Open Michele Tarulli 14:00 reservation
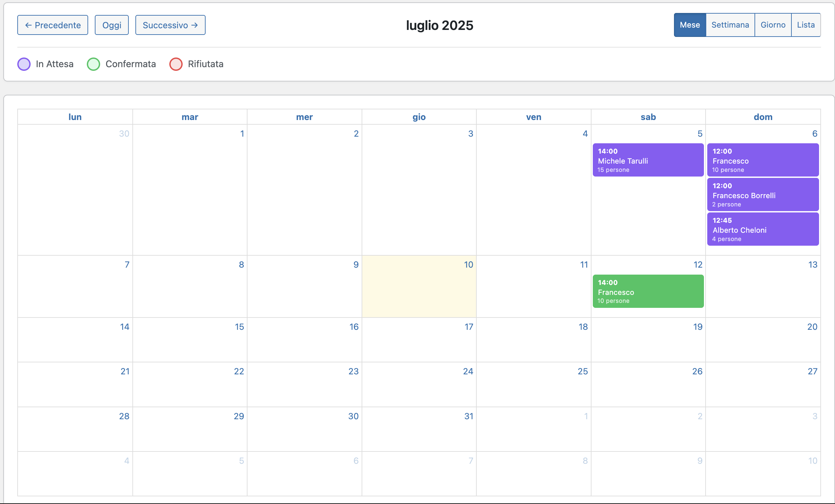Image resolution: width=835 pixels, height=504 pixels. click(648, 160)
